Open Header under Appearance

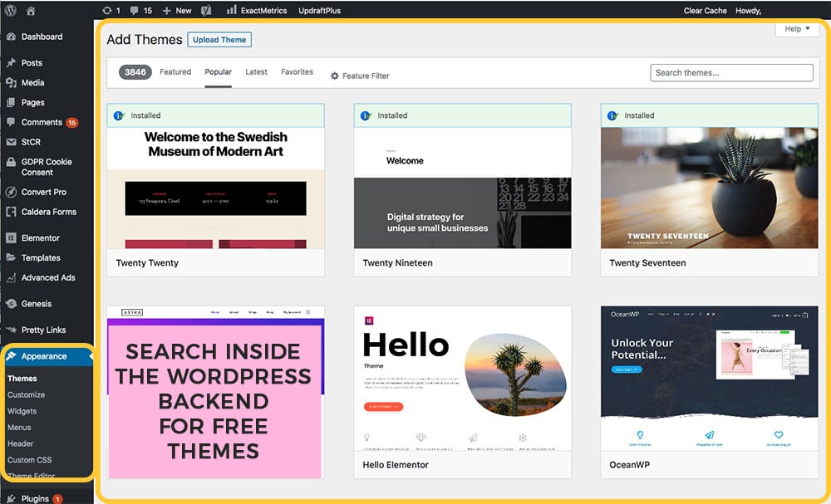(20, 443)
